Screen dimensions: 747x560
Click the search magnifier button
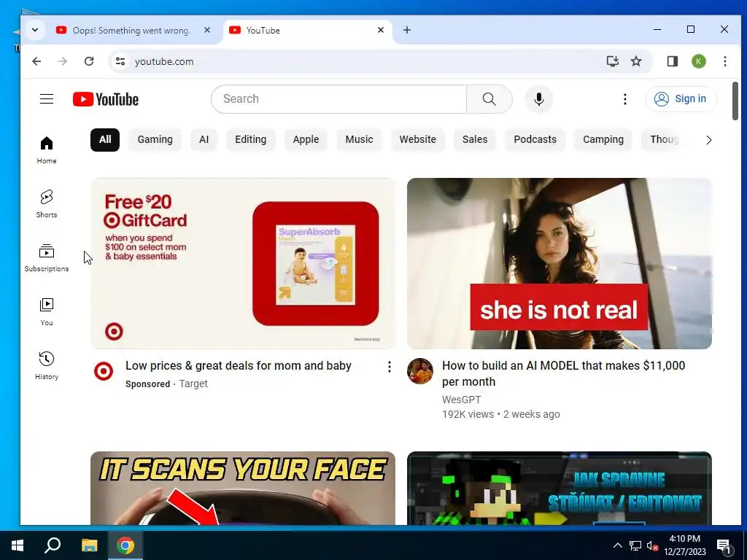pyautogui.click(x=489, y=99)
